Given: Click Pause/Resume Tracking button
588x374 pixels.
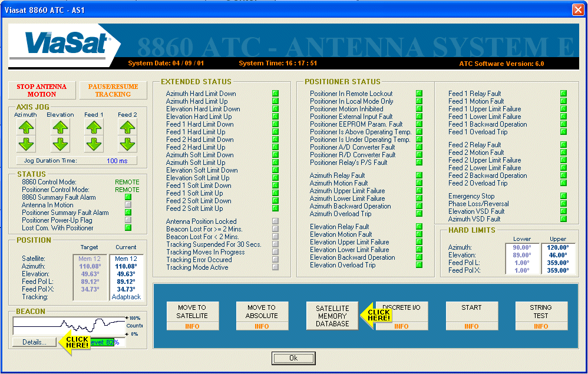Looking at the screenshot, I should coord(113,90).
